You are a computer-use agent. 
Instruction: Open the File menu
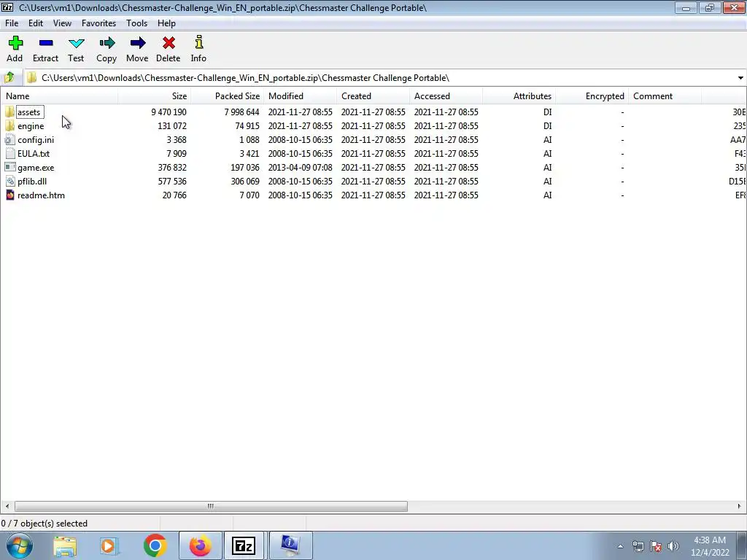pos(12,23)
